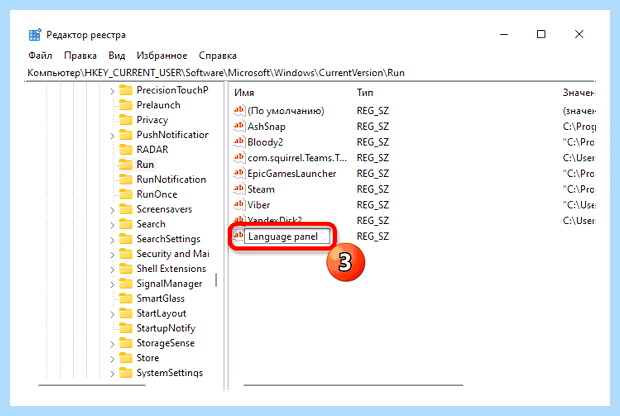Select the EpicGamesLauncher value name
This screenshot has width=620, height=416.
(292, 174)
